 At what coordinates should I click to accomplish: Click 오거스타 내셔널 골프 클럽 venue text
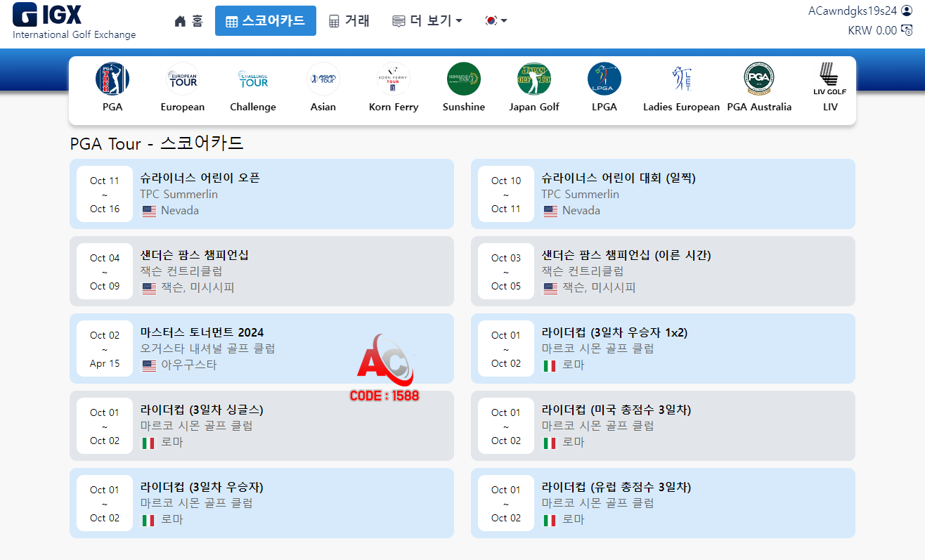207,349
